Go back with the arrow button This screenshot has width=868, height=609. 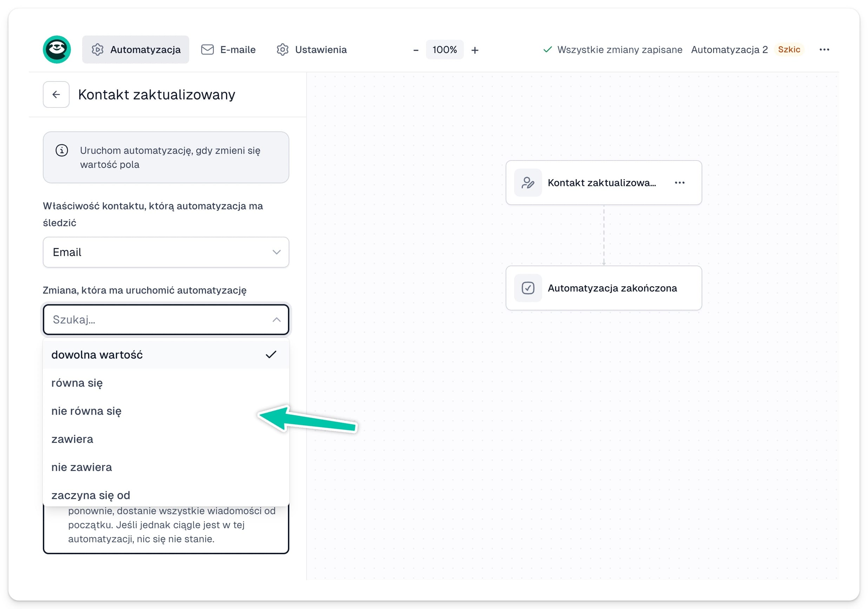click(x=56, y=94)
